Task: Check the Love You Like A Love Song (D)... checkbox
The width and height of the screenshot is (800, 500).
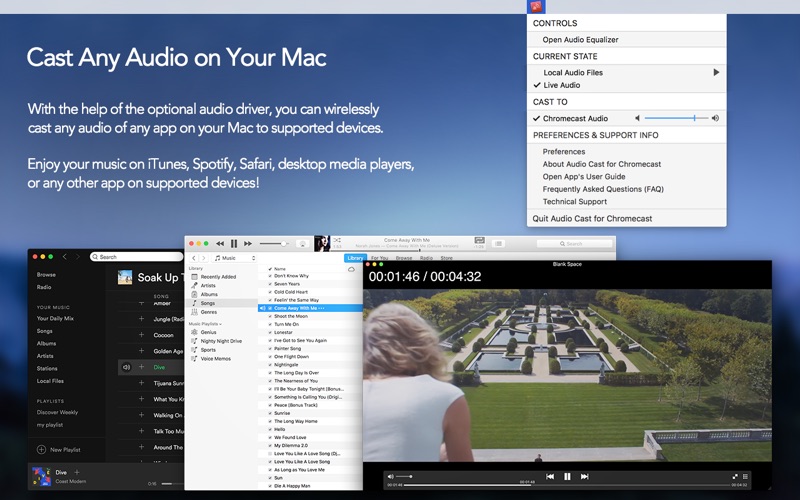Action: point(270,454)
